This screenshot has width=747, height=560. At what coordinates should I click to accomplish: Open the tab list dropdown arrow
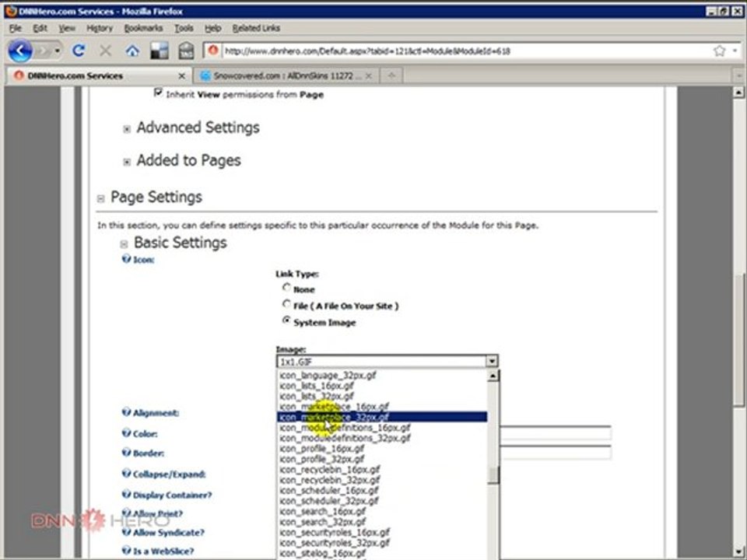pos(739,75)
